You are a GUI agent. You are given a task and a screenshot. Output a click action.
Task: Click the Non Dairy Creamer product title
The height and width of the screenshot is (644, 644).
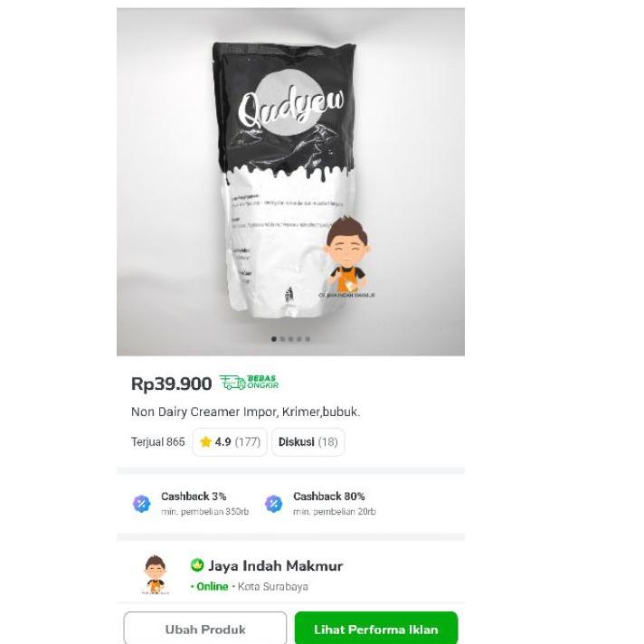[x=246, y=412]
